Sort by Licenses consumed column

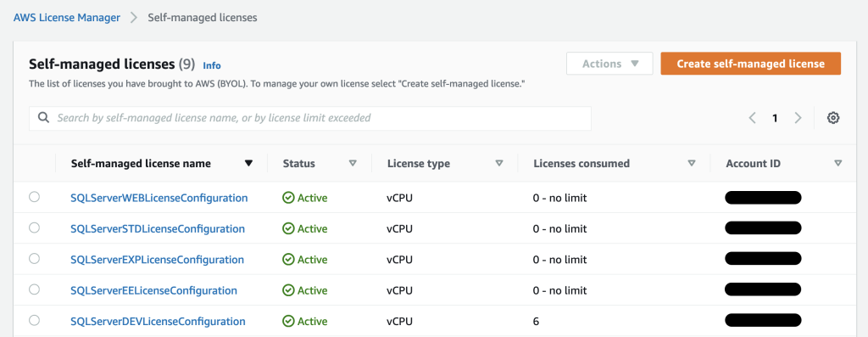[x=692, y=164]
